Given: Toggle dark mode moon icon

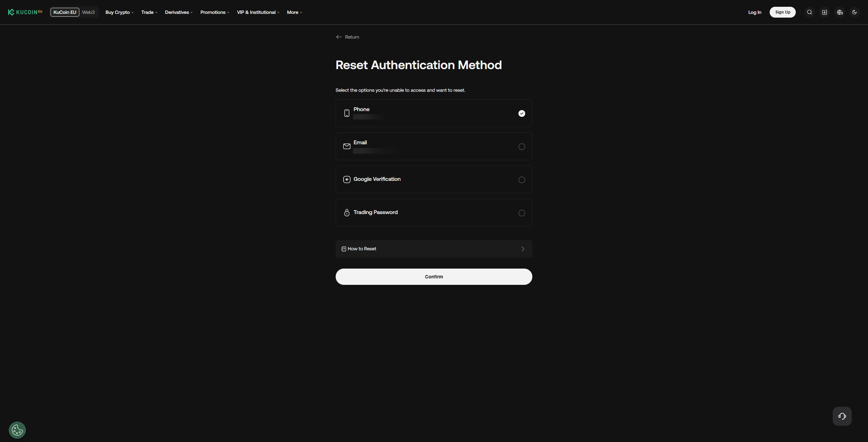Looking at the screenshot, I should (854, 12).
